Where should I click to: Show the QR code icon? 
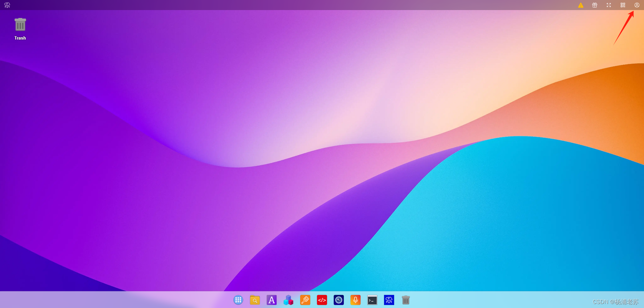[x=623, y=5]
